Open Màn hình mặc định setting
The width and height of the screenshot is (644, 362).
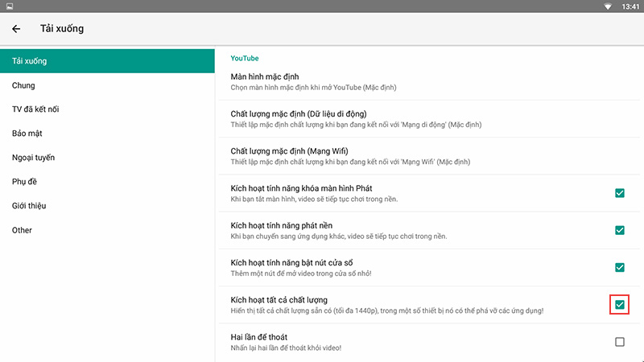coord(322,81)
